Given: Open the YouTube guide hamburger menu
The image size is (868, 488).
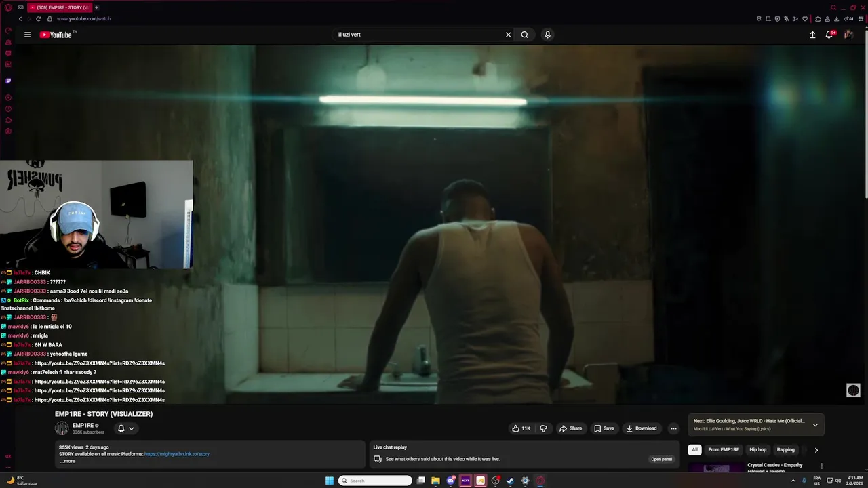Looking at the screenshot, I should [27, 35].
